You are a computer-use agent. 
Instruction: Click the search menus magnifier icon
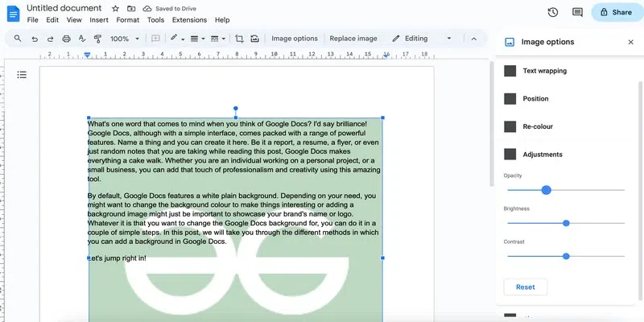18,38
